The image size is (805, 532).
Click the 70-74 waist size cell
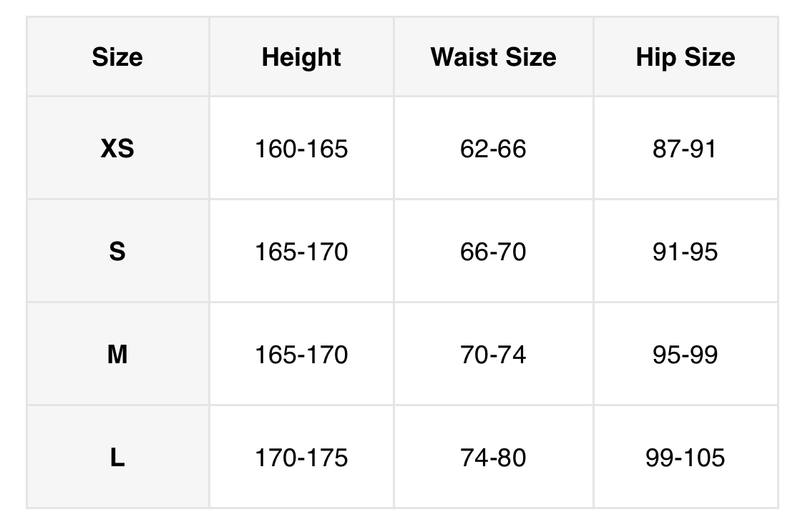[493, 355]
